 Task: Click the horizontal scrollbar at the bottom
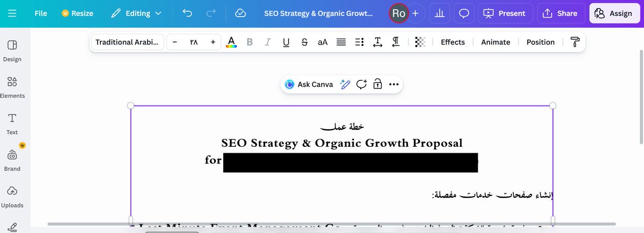click(332, 224)
